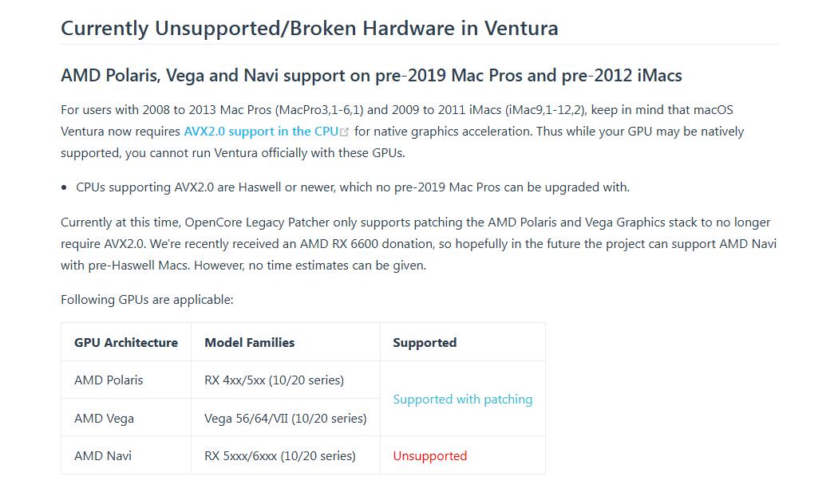Click the external link icon after AVX2.0 link

(x=344, y=132)
